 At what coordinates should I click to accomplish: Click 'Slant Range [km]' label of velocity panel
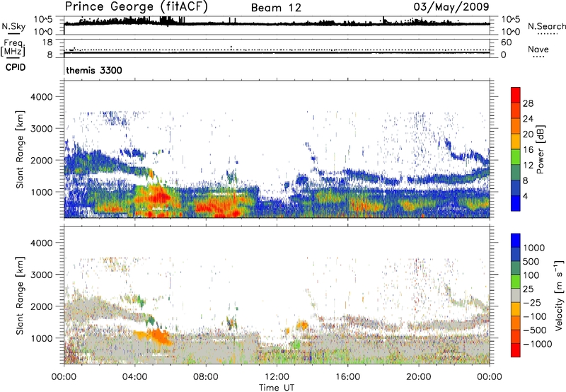coord(20,295)
